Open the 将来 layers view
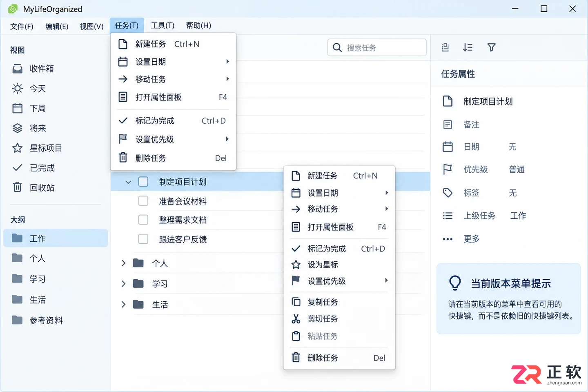 pyautogui.click(x=56, y=128)
